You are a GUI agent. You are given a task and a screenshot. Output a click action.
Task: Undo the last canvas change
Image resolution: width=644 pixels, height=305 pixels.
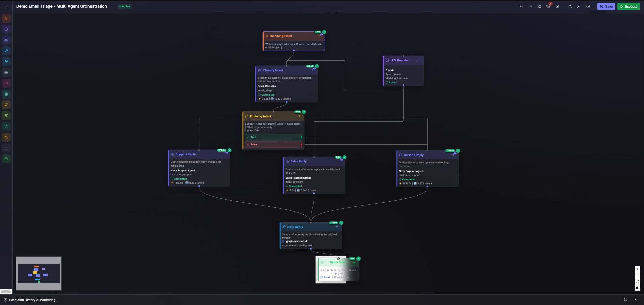coord(521,6)
